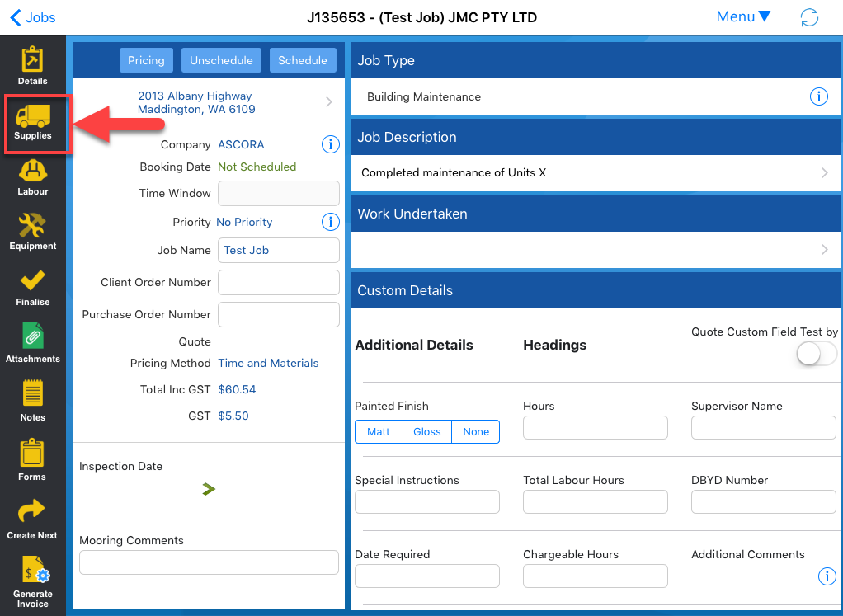Viewport: 843px width, 616px height.
Task: Toggle the Quote Custom Field Test switch
Action: 816,354
